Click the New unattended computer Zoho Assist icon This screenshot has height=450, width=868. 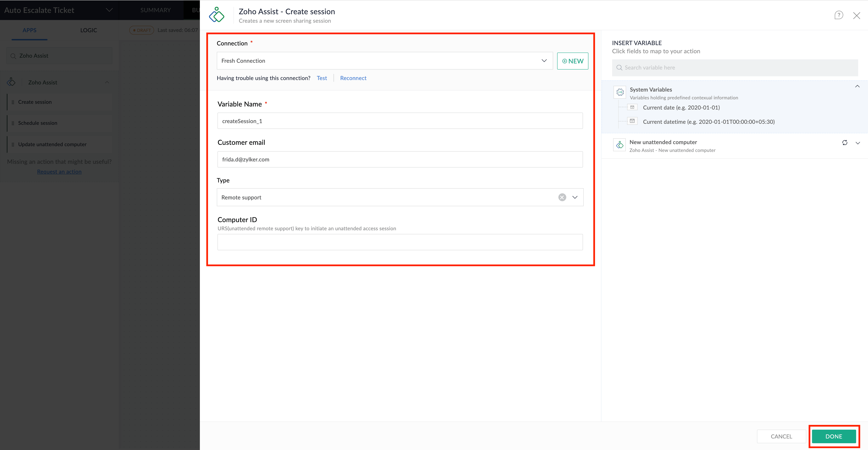pyautogui.click(x=619, y=145)
